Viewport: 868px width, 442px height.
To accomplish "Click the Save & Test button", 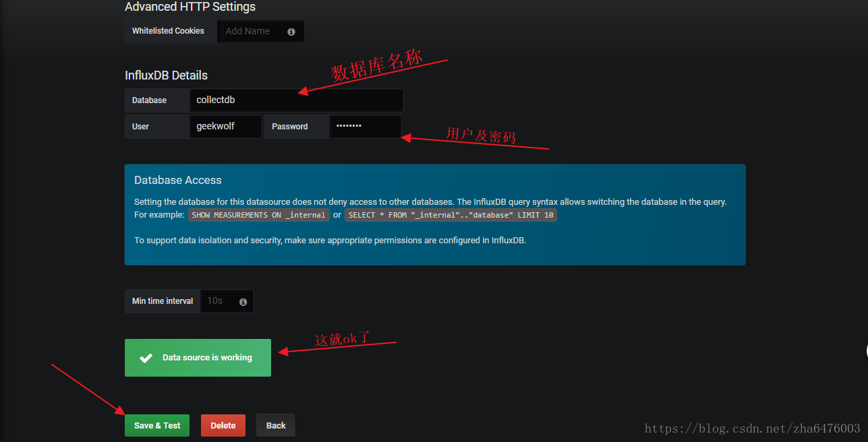I will (x=157, y=426).
